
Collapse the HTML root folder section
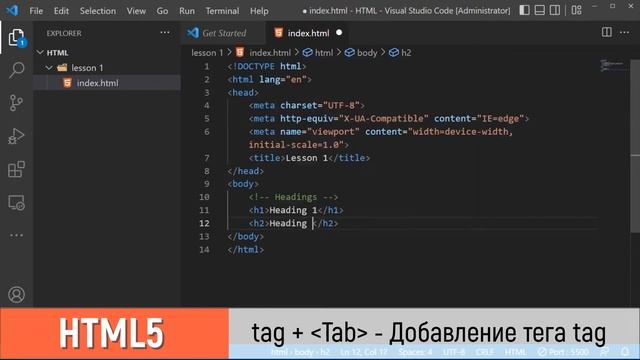[x=40, y=52]
